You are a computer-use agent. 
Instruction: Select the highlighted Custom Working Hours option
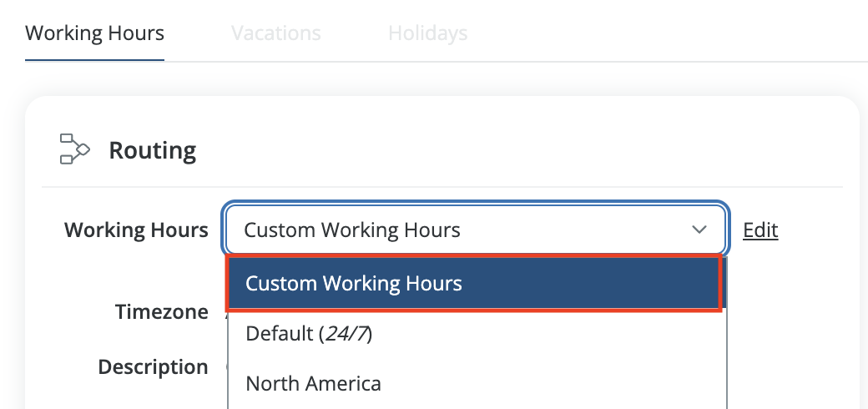473,284
